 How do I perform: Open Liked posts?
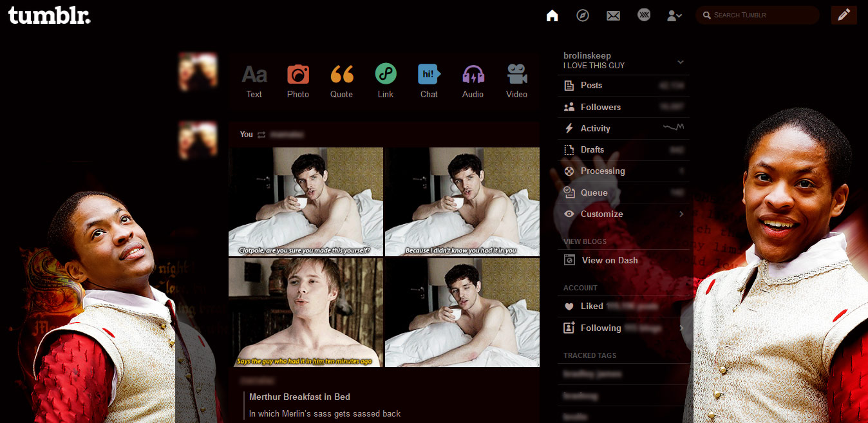[x=623, y=306]
